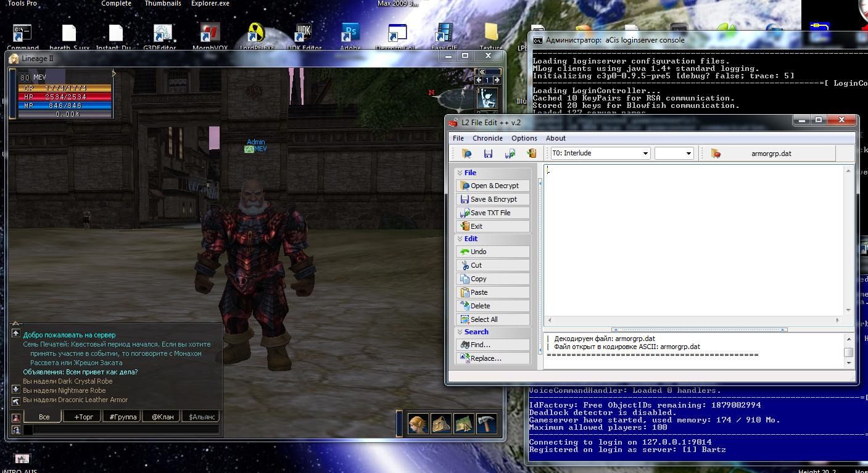Open the empty dropdown next to the chronicle selector

click(x=674, y=153)
